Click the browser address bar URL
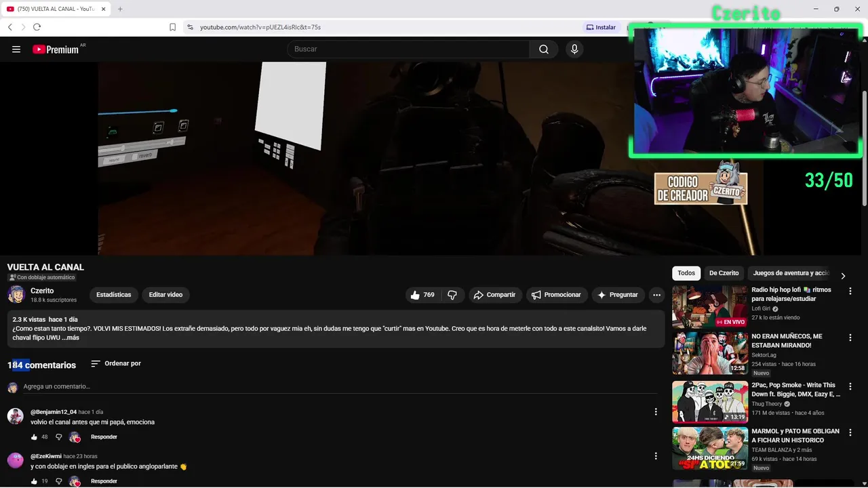 pos(260,27)
